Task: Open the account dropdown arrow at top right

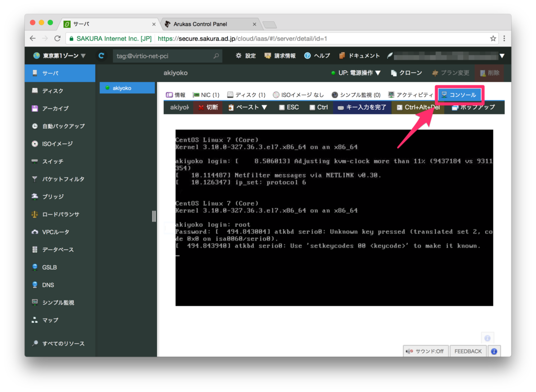Action: tap(502, 55)
